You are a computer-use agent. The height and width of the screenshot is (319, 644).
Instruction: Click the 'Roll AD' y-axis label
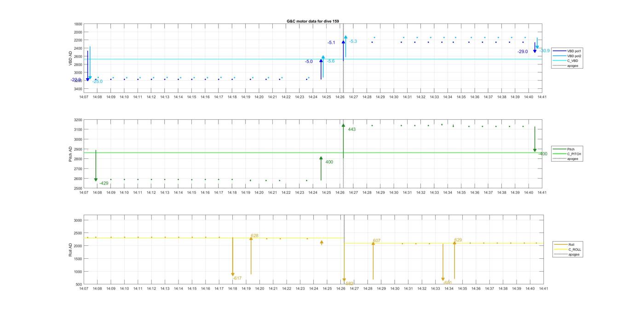[70, 250]
